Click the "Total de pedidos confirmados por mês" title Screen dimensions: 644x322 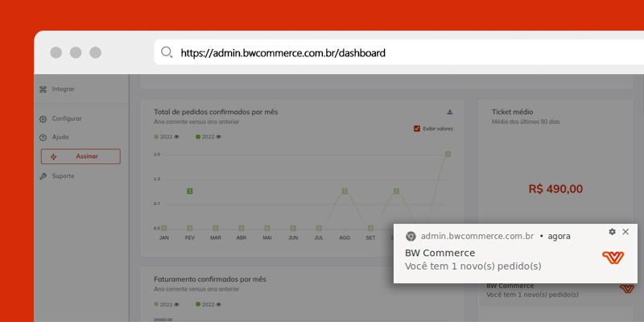coord(216,112)
